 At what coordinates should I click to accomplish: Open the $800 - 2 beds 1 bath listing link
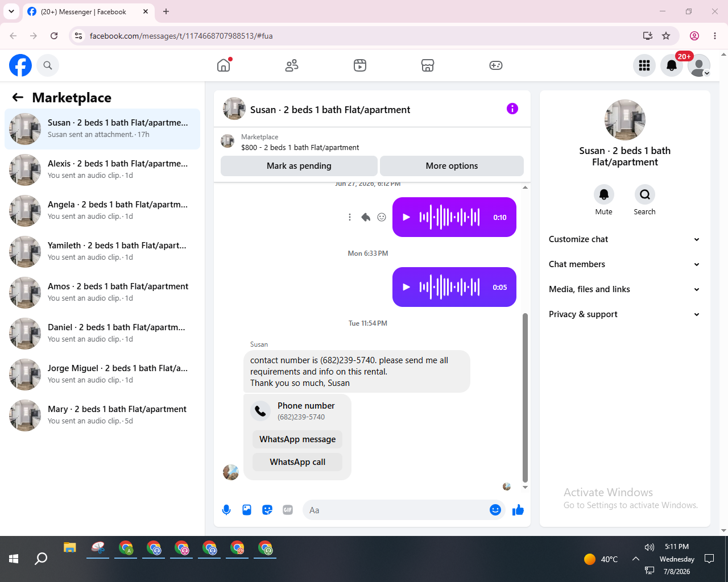pyautogui.click(x=300, y=147)
